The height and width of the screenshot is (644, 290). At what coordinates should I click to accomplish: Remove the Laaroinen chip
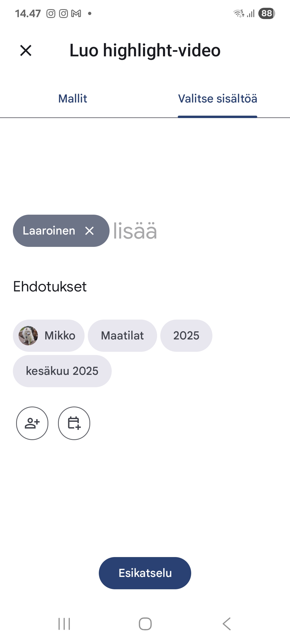tap(89, 231)
